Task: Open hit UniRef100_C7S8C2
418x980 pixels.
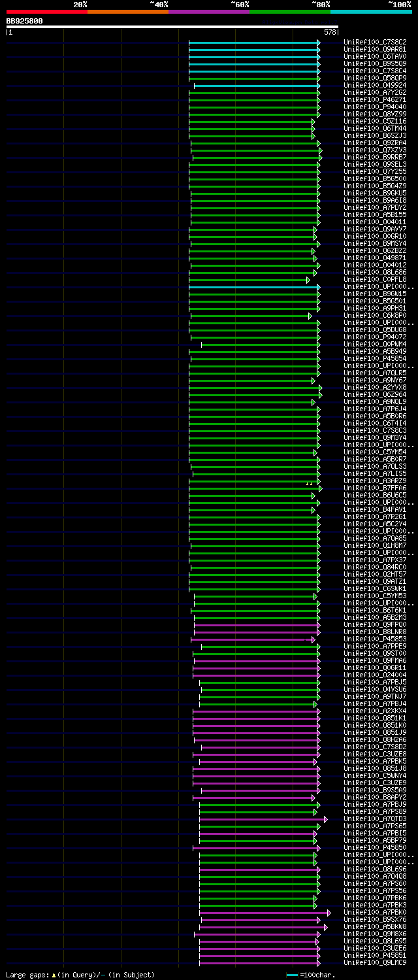Action: tap(375, 42)
